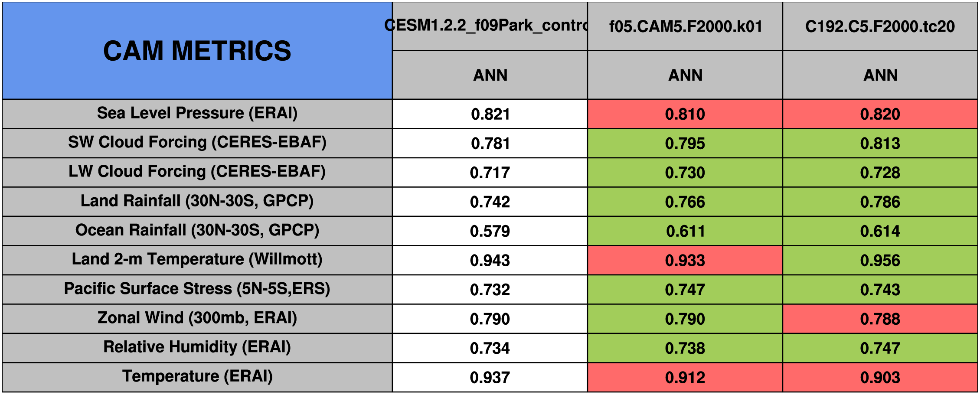Click the Ocean Rainfall (30N-30S, GPCP) label

[x=197, y=230]
